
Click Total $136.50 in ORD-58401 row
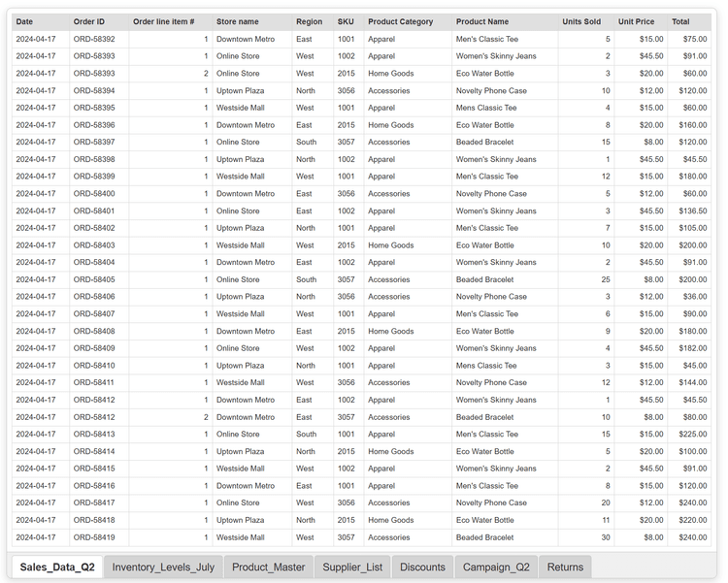point(689,211)
